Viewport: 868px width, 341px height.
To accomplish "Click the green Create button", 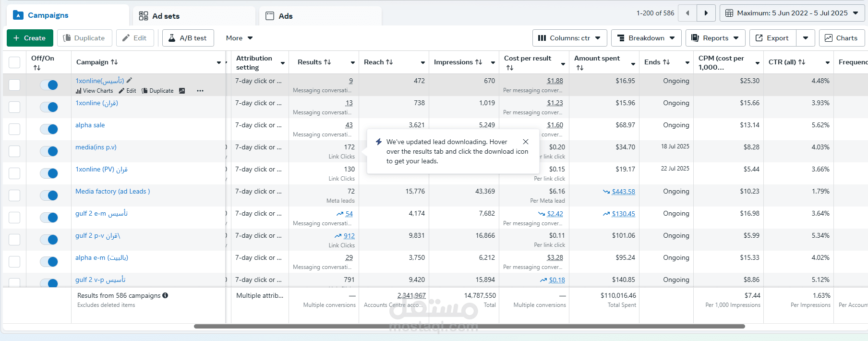I will 30,38.
